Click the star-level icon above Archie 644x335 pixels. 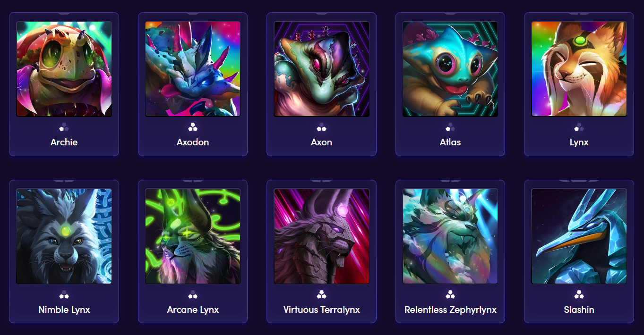[64, 127]
